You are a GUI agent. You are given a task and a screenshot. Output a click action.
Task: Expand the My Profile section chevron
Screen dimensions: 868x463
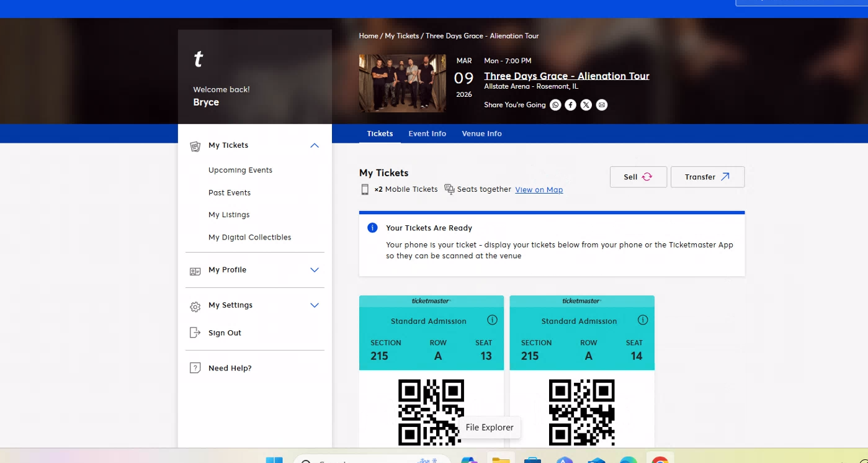pyautogui.click(x=315, y=270)
